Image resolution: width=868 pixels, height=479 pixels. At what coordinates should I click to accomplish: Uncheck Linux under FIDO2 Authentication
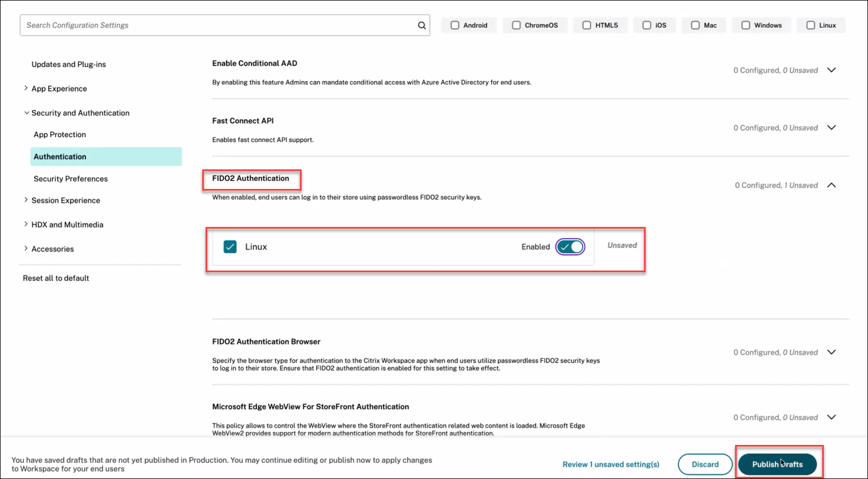(230, 246)
